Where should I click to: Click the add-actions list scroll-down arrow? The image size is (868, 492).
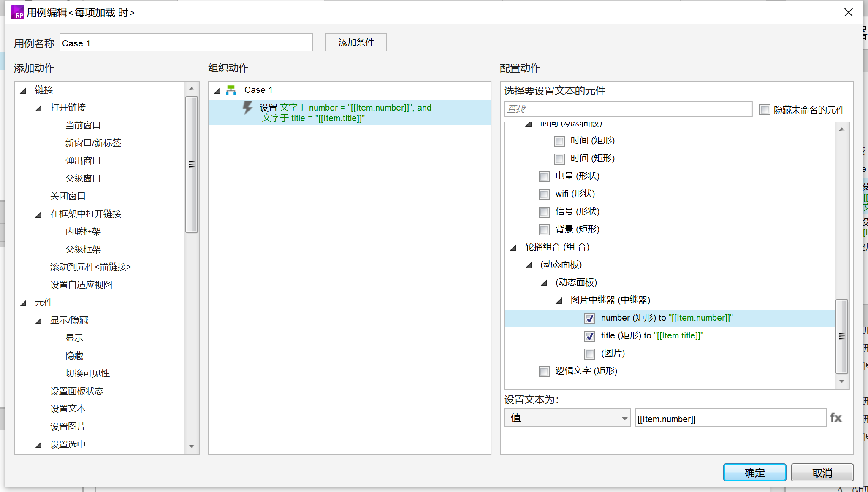tap(191, 446)
